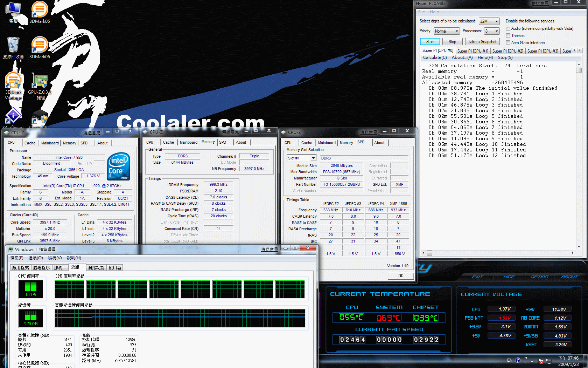
Task: Click the title icon of the CPU-Z processor window
Action: tap(6, 132)
